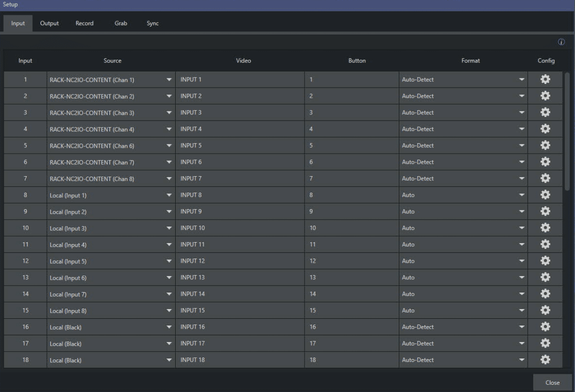575x392 pixels.
Task: Switch to the Output tab
Action: pos(49,23)
